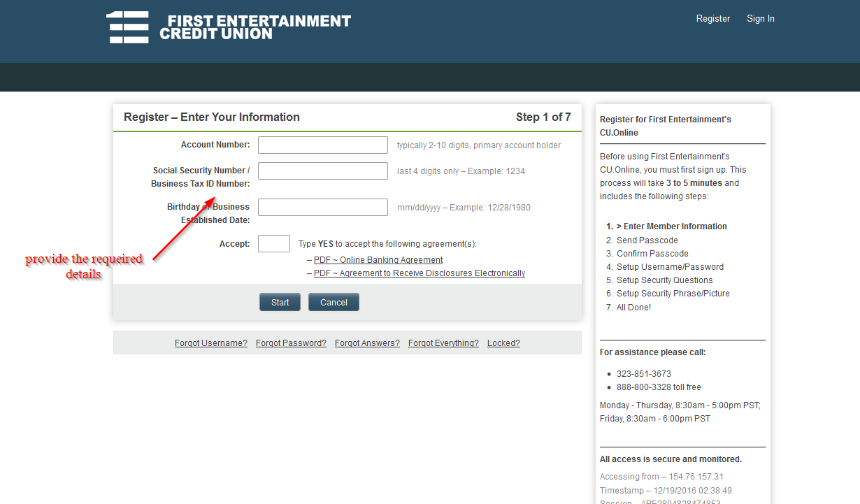
Task: Click the Setup Security Phrase/Picture step text
Action: 673,294
